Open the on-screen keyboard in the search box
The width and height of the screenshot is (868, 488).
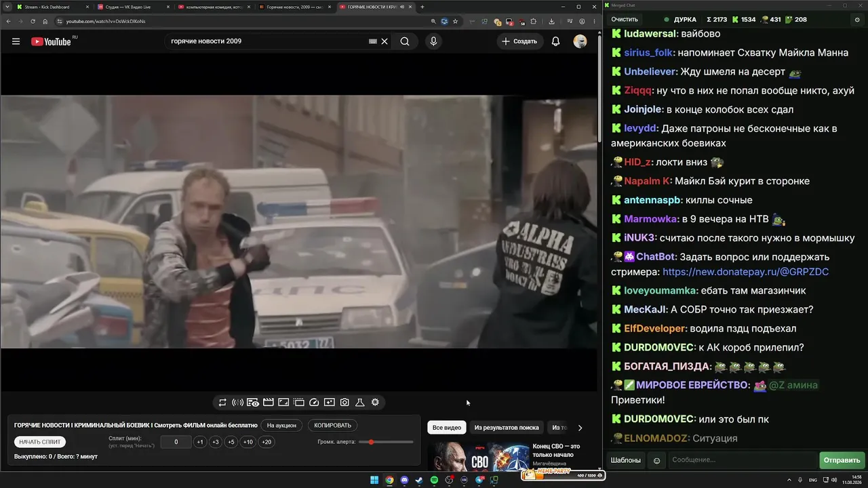[372, 41]
